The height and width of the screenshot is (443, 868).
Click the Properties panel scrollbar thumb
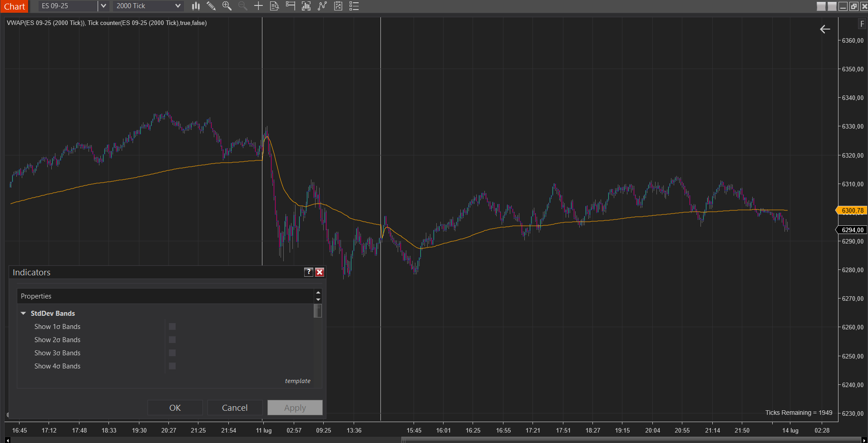(x=318, y=311)
